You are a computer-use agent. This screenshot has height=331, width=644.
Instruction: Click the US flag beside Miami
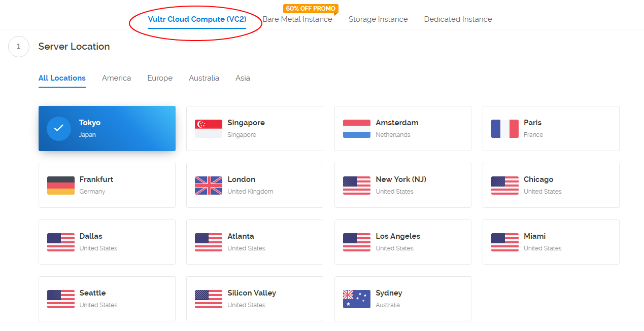pyautogui.click(x=505, y=242)
